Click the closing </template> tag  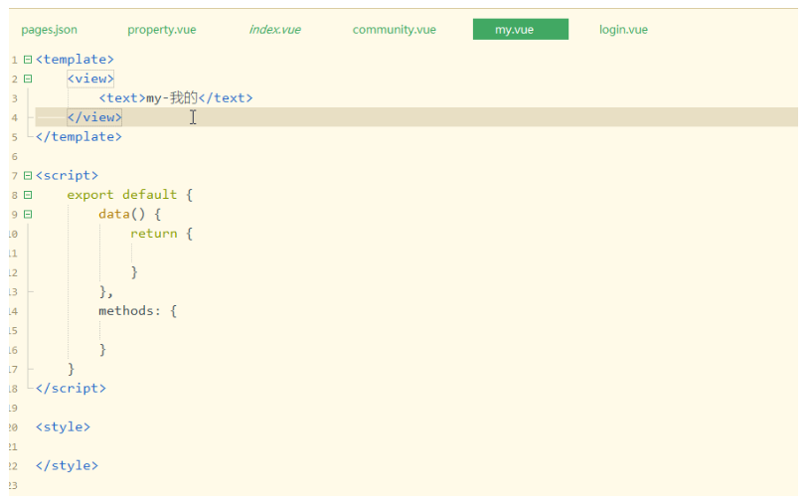pyautogui.click(x=79, y=137)
